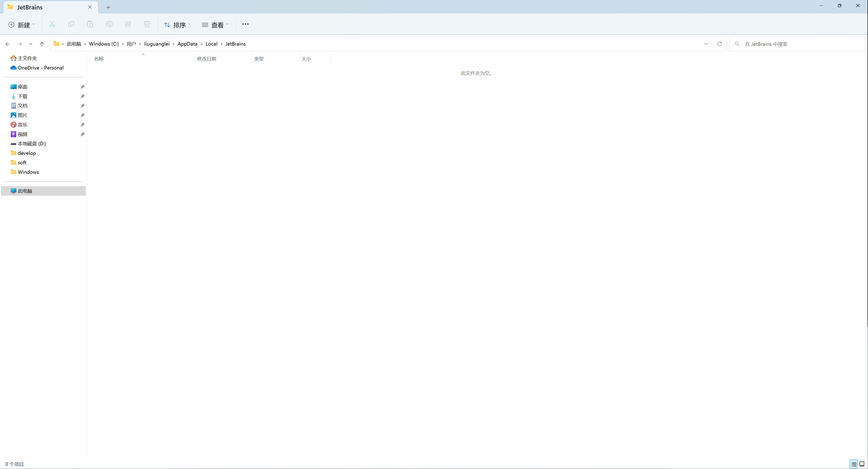Click AppData breadcrumb segment
This screenshot has width=868, height=469.
[x=187, y=44]
